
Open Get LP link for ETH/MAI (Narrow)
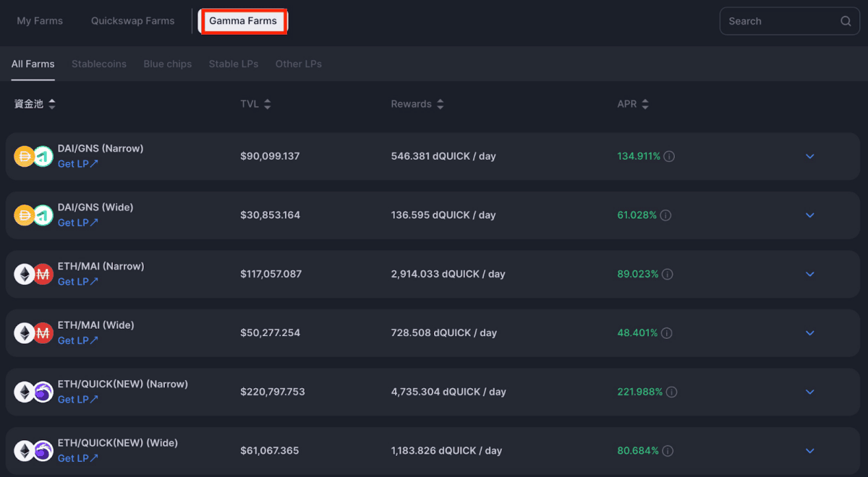(x=78, y=282)
